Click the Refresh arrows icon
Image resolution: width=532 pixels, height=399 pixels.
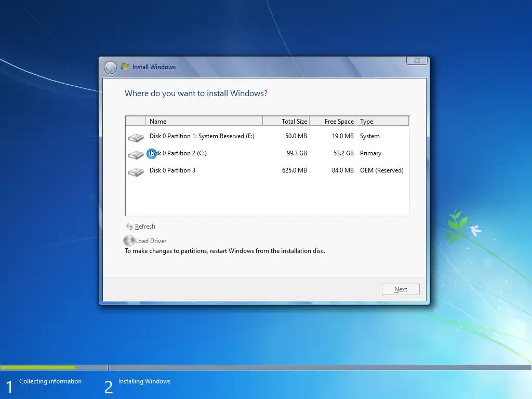pos(129,227)
